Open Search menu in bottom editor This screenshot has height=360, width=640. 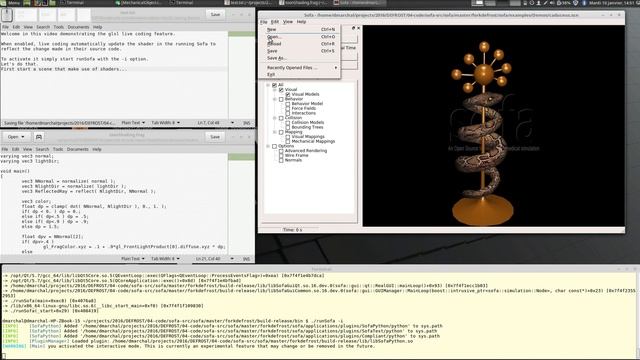point(42,149)
